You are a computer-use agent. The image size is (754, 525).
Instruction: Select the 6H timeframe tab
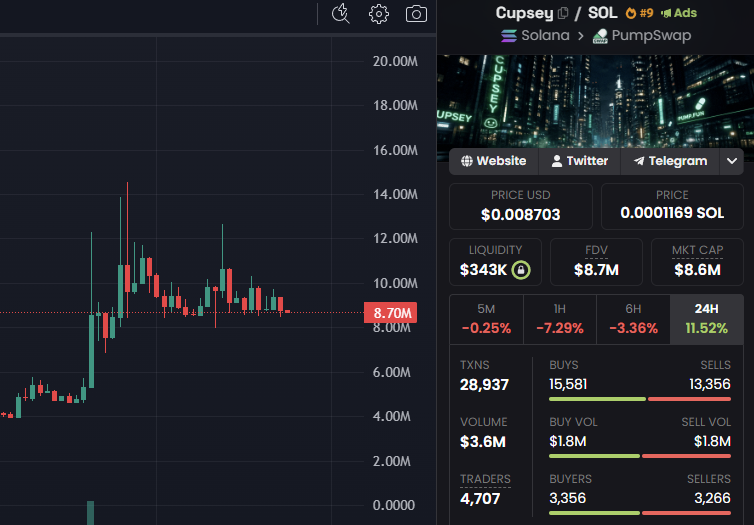[x=633, y=319]
